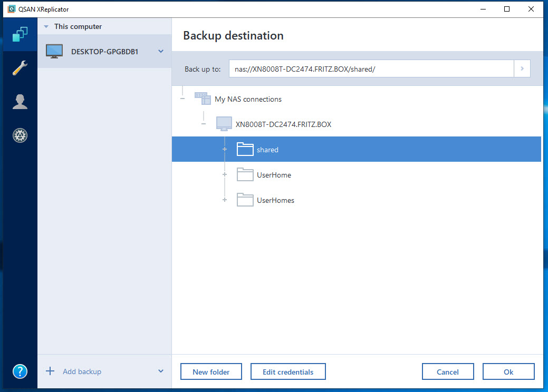Viewport: 548px width, 392px height.
Task: Expand the UserHome folder node
Action: tap(225, 174)
